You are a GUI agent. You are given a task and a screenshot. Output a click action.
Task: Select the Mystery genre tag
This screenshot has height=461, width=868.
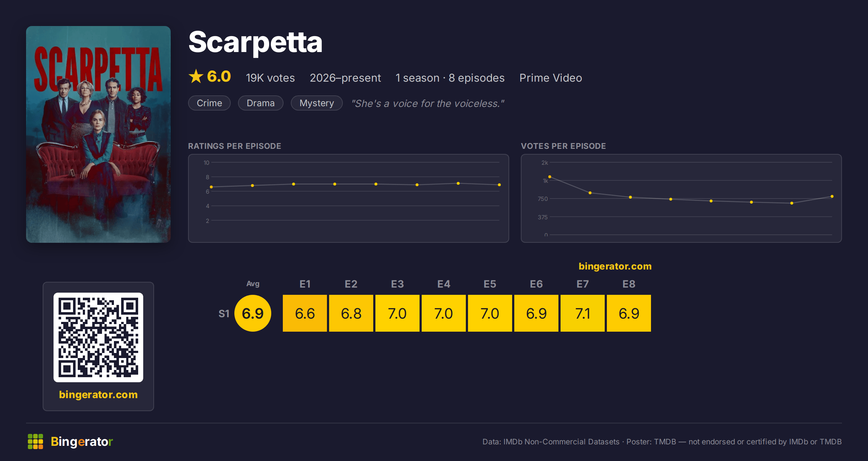317,103
